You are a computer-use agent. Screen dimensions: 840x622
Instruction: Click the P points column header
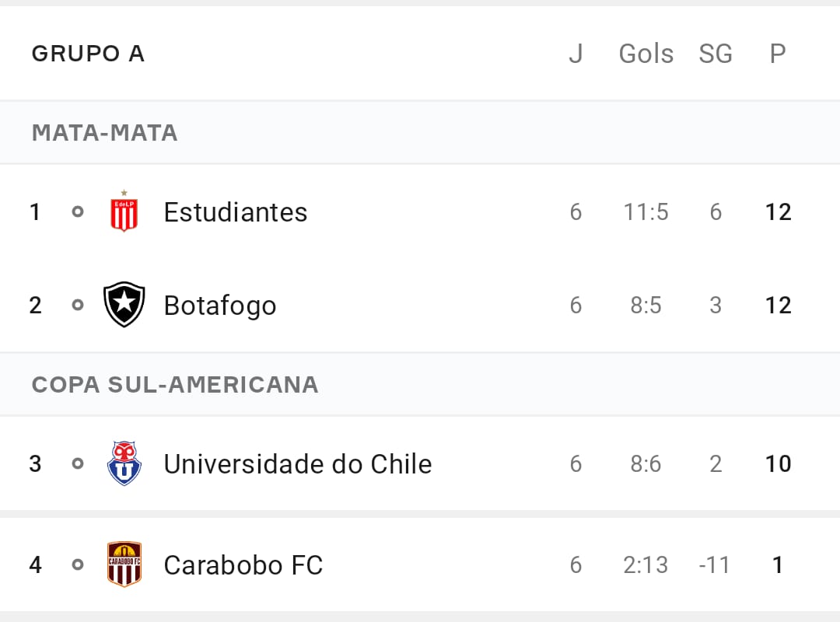(x=778, y=54)
